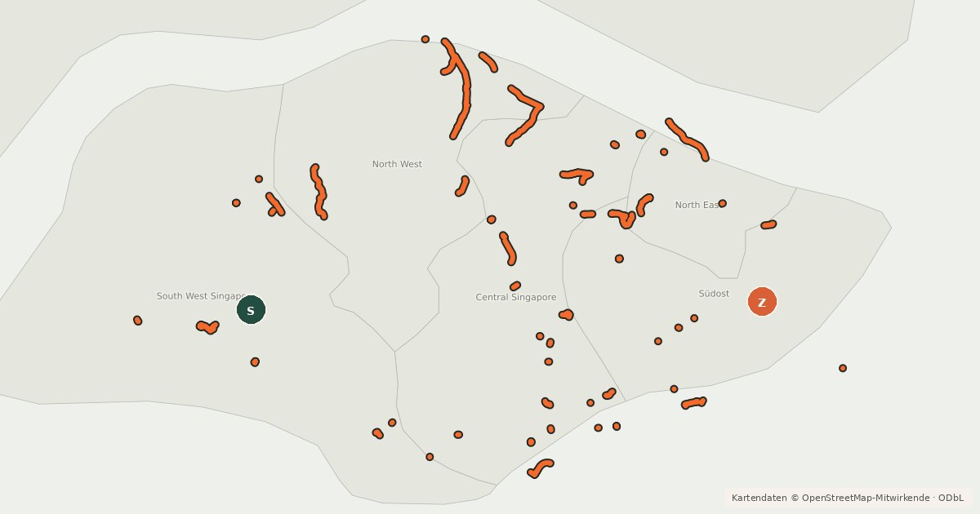
Task: Click the North East region label
Action: click(697, 205)
